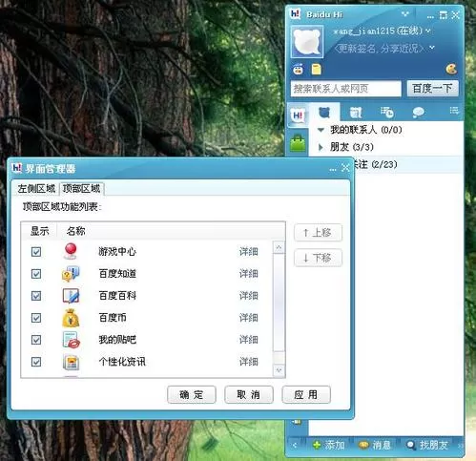
Task: Click the yellow notes icon under avatar
Action: pos(316,69)
